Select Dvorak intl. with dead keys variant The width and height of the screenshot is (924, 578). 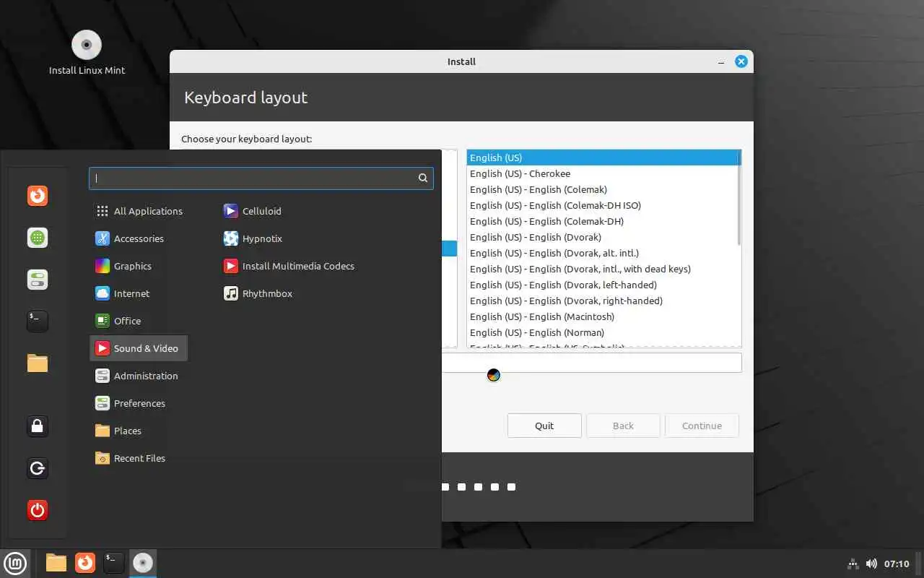pyautogui.click(x=603, y=269)
